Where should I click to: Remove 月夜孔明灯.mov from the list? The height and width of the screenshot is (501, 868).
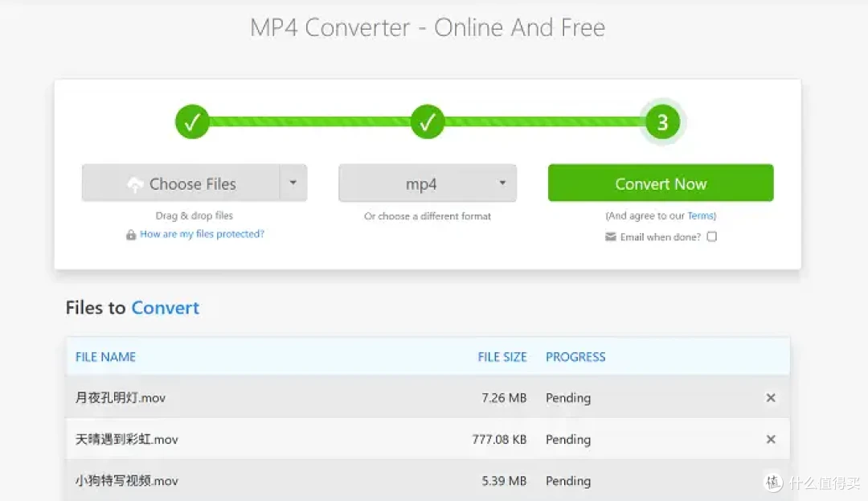pyautogui.click(x=771, y=397)
